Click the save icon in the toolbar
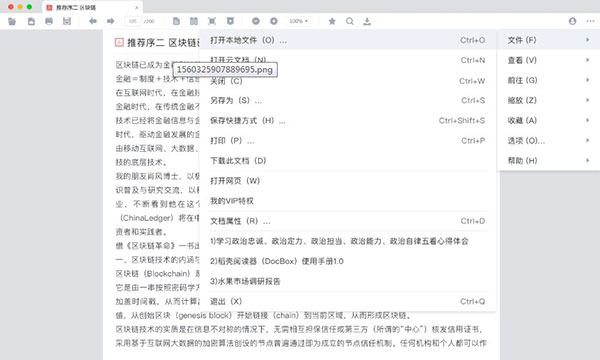Screen dimensions: 600x360 [67, 21]
